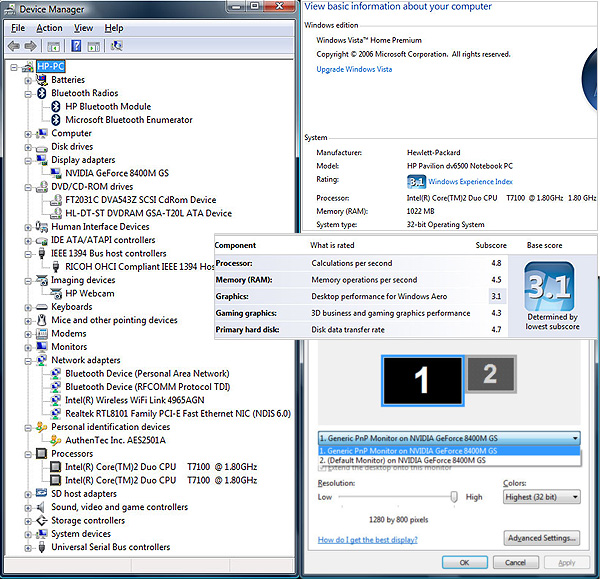600x580 pixels.
Task: Click the Modems tree item
Action: (x=69, y=334)
